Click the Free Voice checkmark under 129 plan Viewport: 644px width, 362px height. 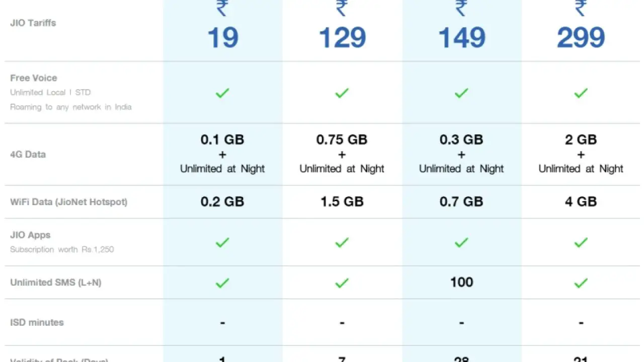click(x=342, y=93)
